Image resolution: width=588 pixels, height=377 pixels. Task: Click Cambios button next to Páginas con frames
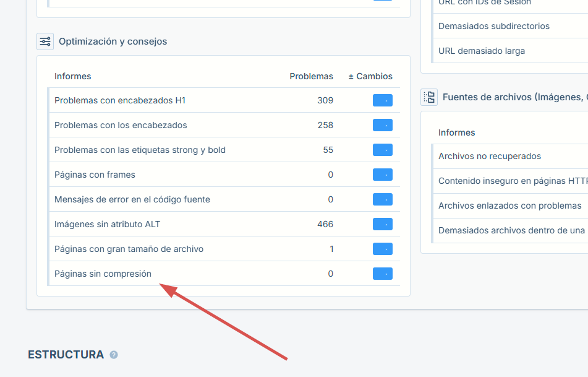tap(382, 175)
